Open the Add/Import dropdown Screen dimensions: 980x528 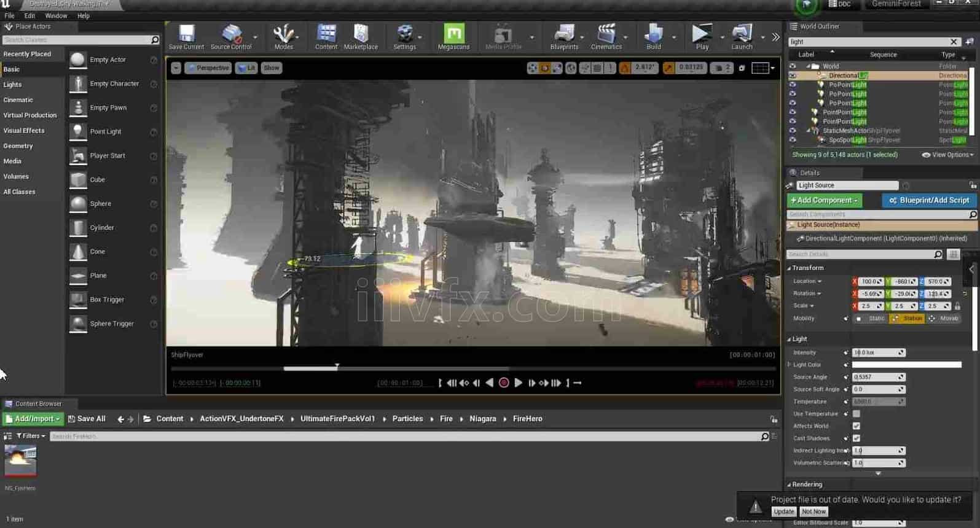click(x=33, y=419)
